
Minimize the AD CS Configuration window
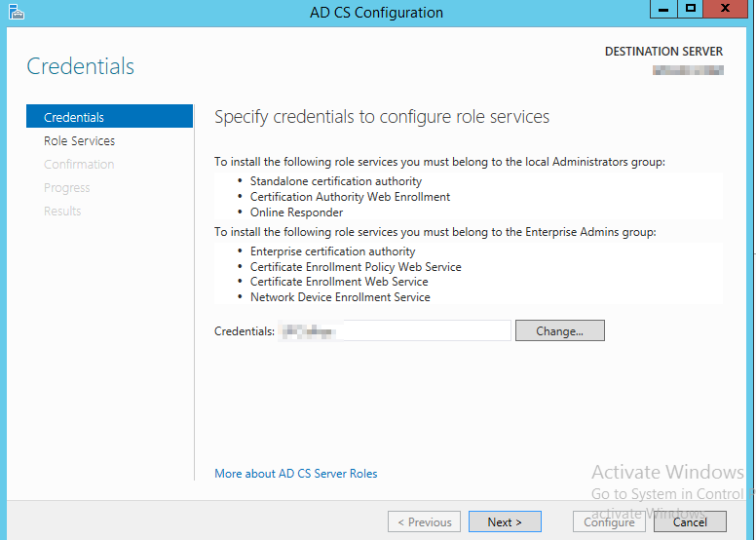(x=663, y=10)
